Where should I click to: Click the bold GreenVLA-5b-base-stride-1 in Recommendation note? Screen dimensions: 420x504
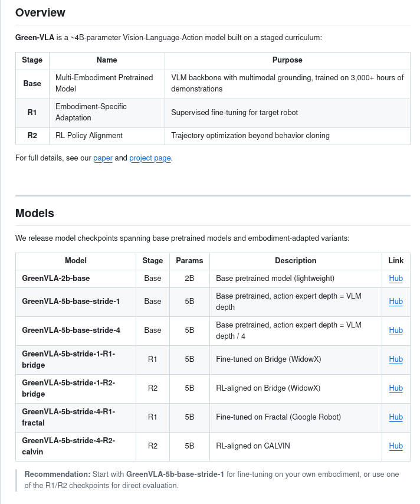click(x=175, y=474)
